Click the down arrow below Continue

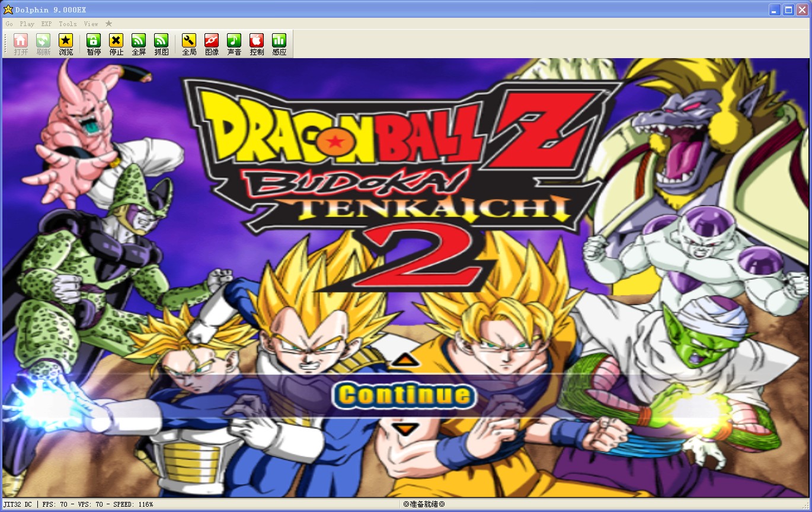pos(406,428)
